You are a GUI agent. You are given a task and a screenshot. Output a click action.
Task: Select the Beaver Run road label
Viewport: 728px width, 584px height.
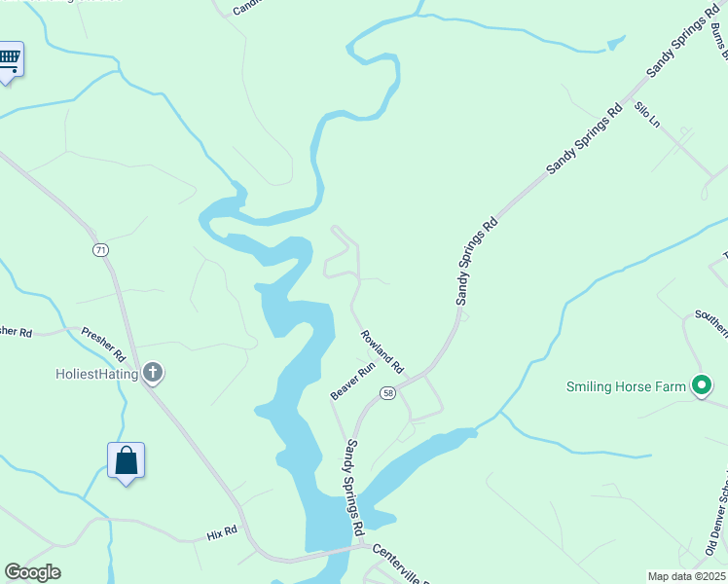[x=353, y=382]
